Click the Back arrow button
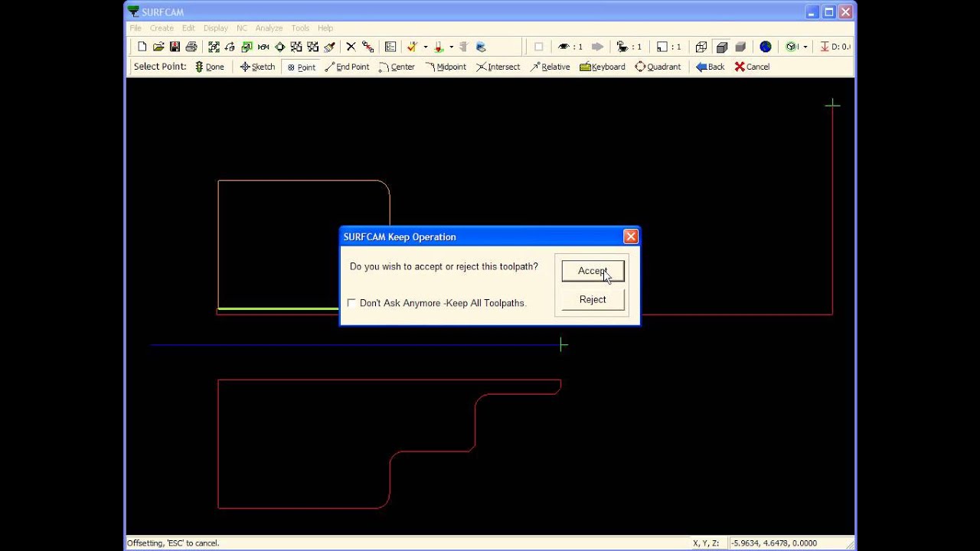980x551 pixels. 710,67
